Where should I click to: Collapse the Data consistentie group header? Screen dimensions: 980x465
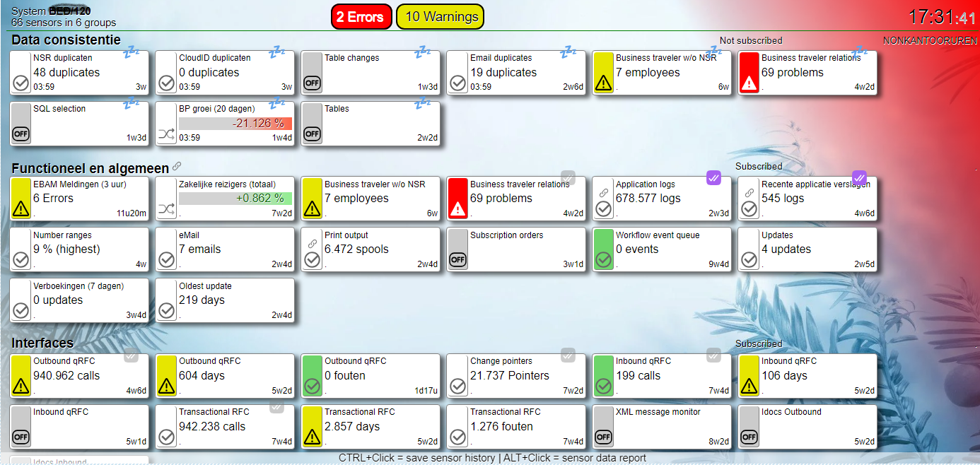coord(66,40)
